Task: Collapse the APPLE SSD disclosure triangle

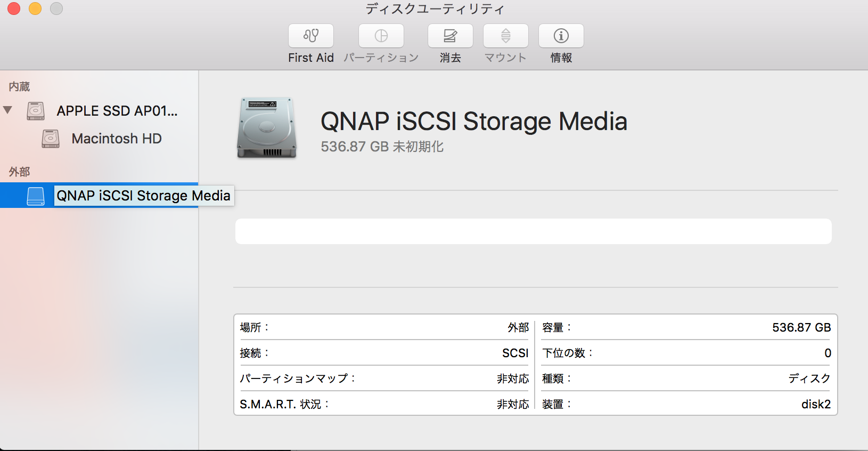Action: 7,110
